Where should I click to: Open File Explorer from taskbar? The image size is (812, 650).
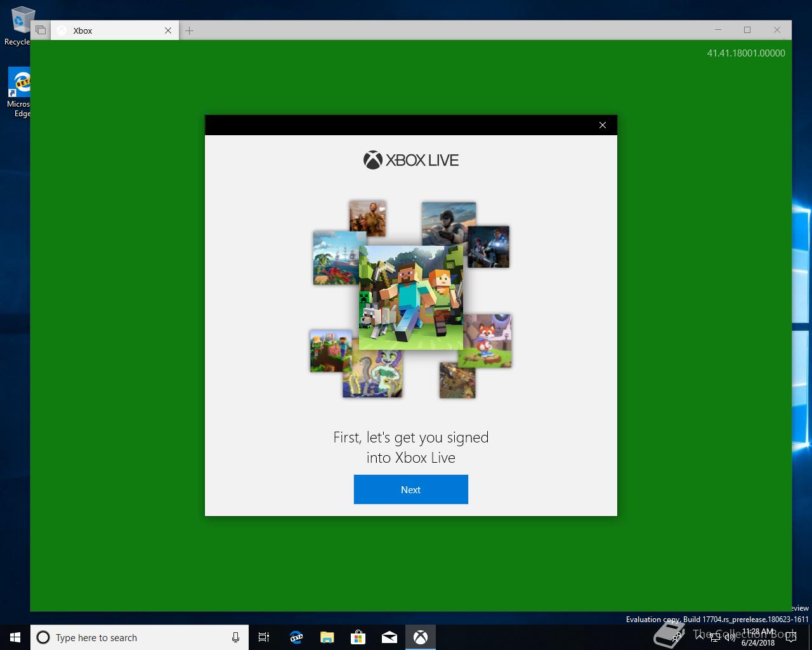click(x=327, y=637)
